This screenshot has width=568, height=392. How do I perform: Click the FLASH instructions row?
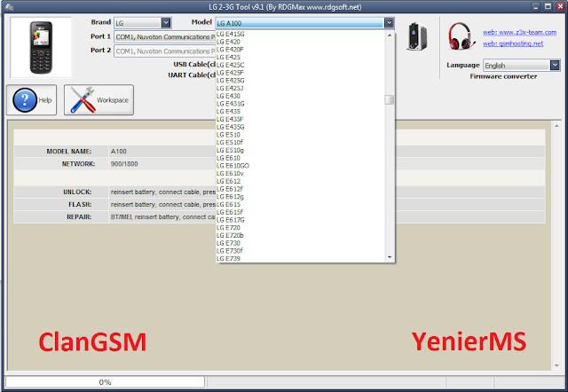pos(280,205)
